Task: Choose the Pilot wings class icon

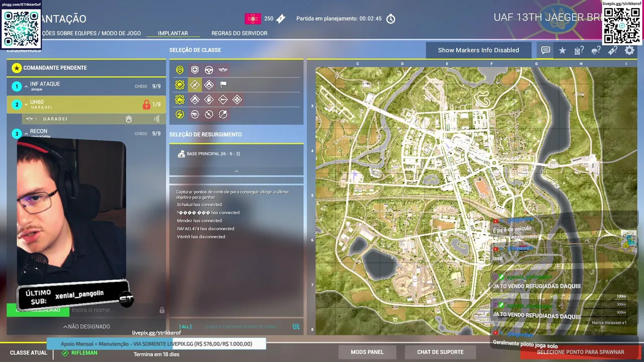Action: point(223,70)
